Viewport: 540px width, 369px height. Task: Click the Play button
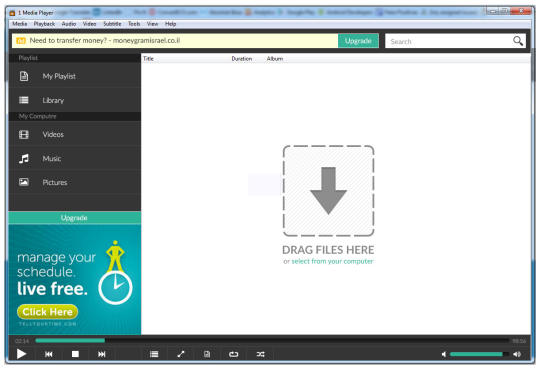click(x=21, y=354)
